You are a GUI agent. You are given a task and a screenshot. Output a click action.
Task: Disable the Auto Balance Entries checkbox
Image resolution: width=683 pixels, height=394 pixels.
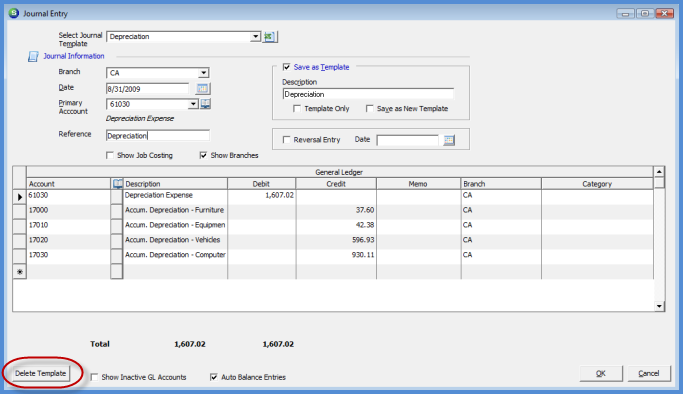pyautogui.click(x=213, y=377)
